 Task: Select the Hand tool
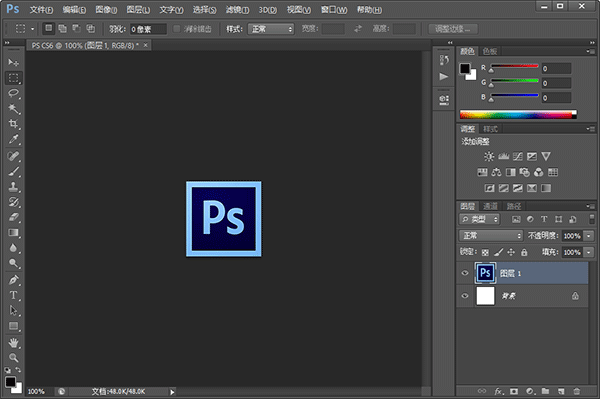14,343
